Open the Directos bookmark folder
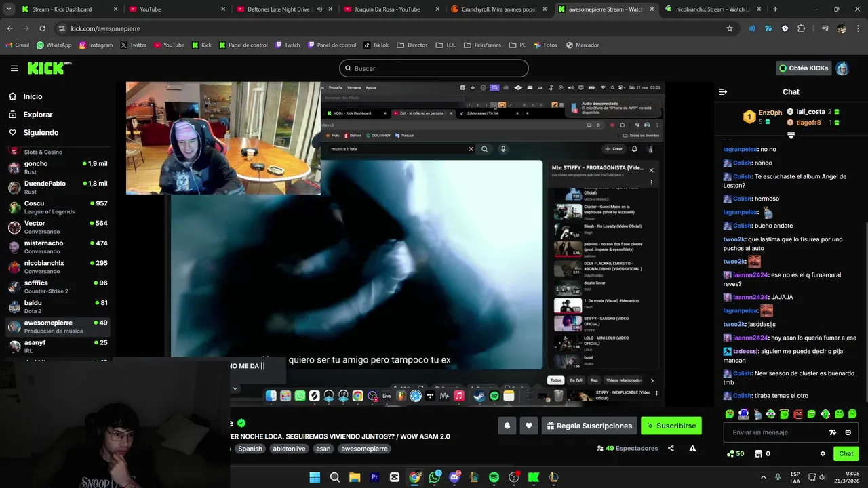 (x=412, y=45)
